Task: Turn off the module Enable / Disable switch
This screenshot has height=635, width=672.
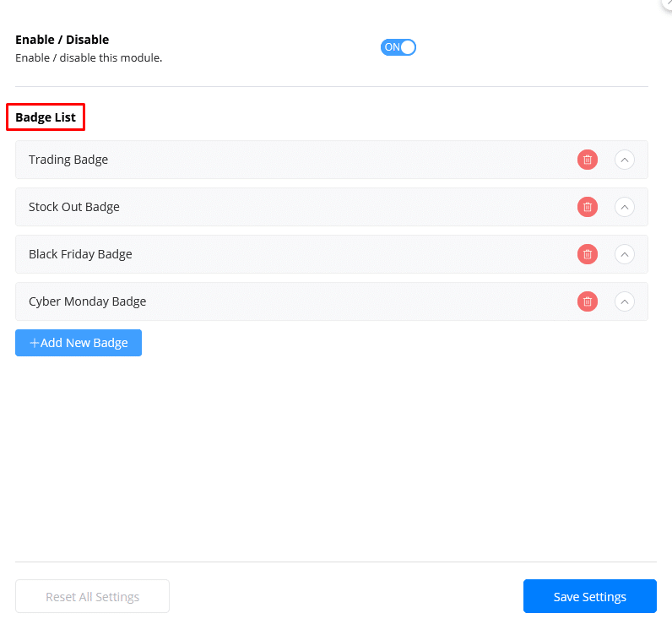Action: coord(398,47)
